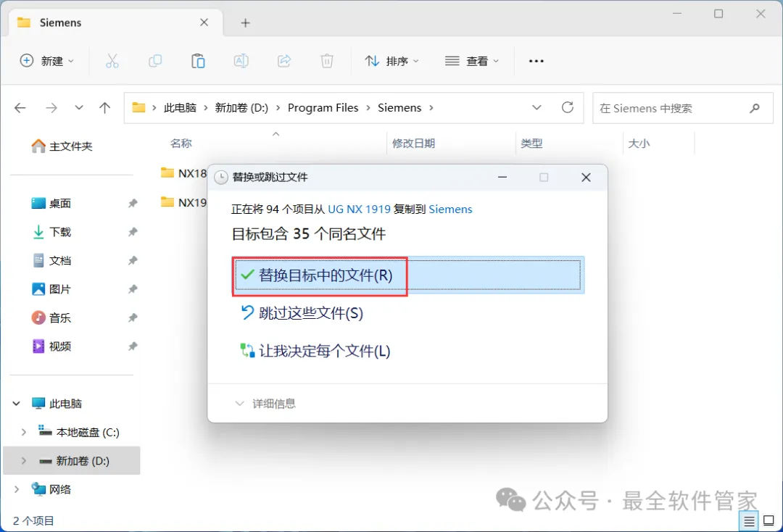Image resolution: width=783 pixels, height=532 pixels.
Task: Sort by the 修改日期 column header
Action: (413, 144)
